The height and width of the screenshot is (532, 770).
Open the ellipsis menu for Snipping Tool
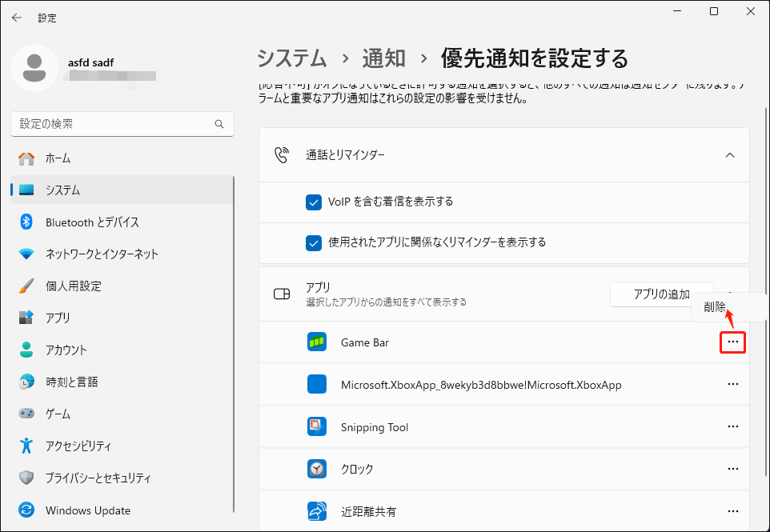coord(733,426)
